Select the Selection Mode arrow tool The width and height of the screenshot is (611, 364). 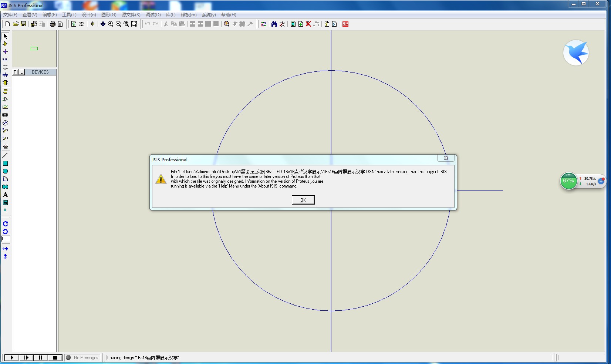coord(5,36)
